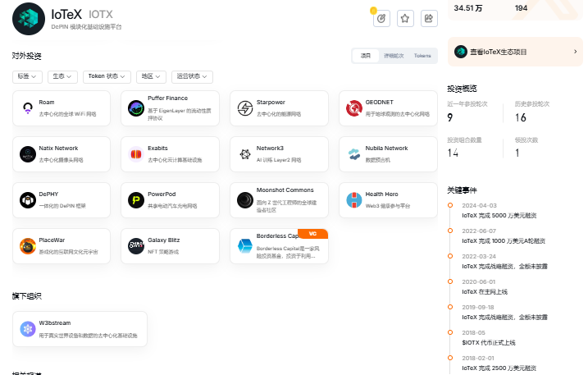Open the 生态 filter dropdown
Viewport: 588px width, 375px height.
click(x=62, y=76)
